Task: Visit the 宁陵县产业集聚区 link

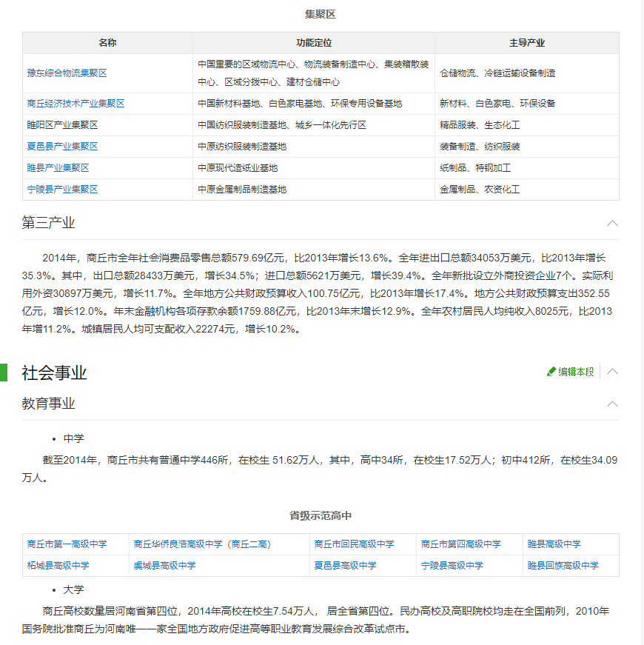Action: pyautogui.click(x=63, y=190)
